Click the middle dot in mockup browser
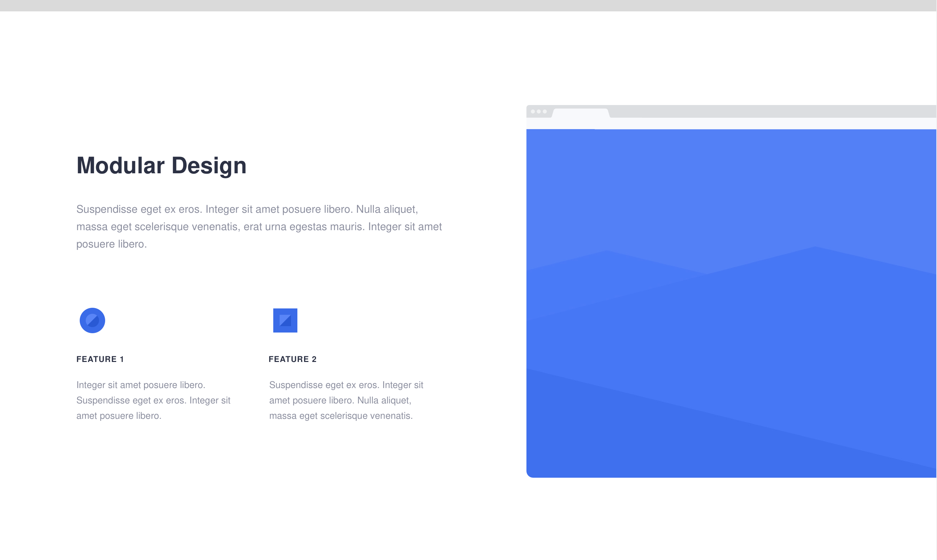This screenshot has height=560, width=937. pos(539,111)
